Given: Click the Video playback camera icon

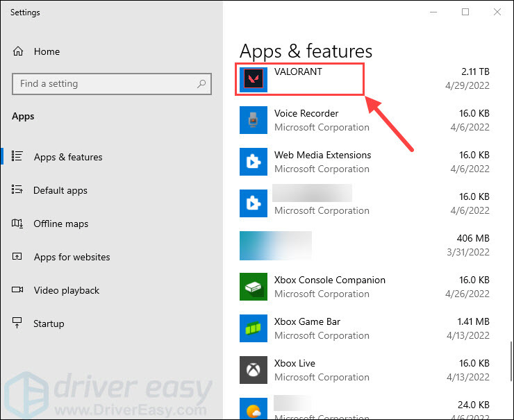Looking at the screenshot, I should (x=17, y=289).
